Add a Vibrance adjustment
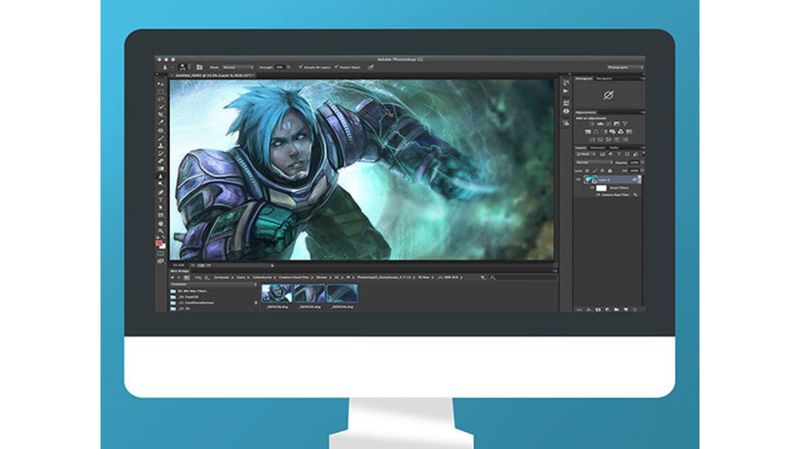The image size is (800, 449). coord(626,124)
